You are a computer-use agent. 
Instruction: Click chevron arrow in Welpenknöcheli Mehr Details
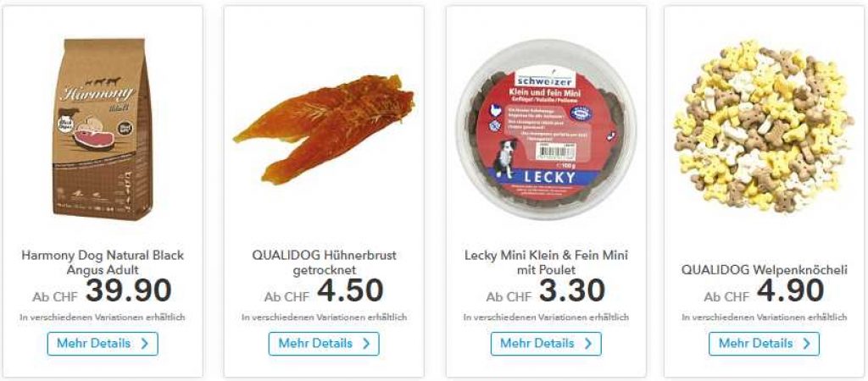806,344
